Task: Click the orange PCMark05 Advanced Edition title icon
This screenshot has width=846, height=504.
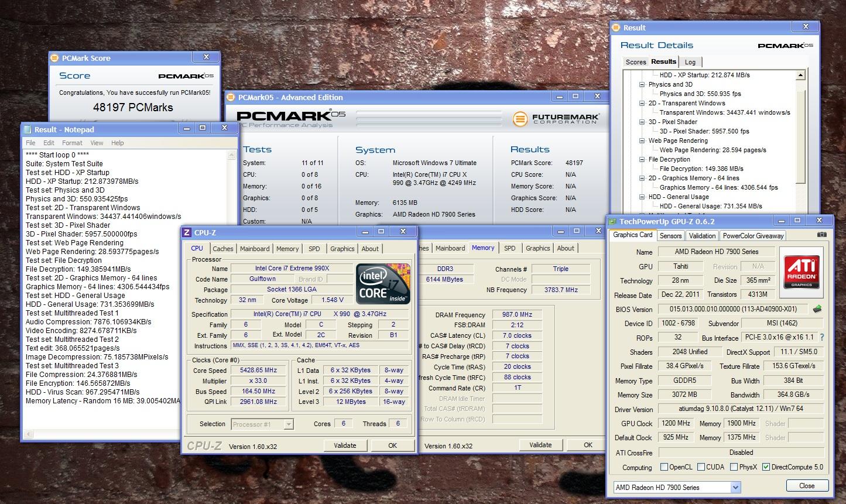Action: pos(231,97)
